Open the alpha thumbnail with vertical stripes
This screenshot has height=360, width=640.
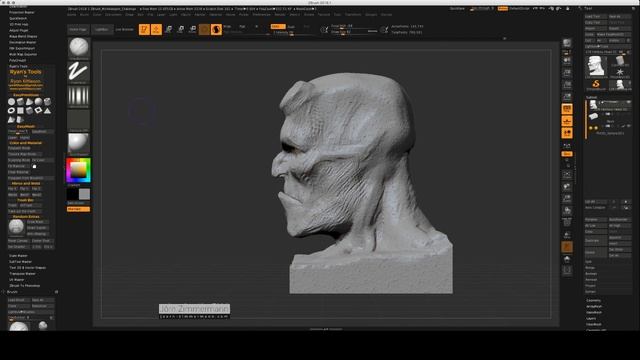(x=78, y=96)
